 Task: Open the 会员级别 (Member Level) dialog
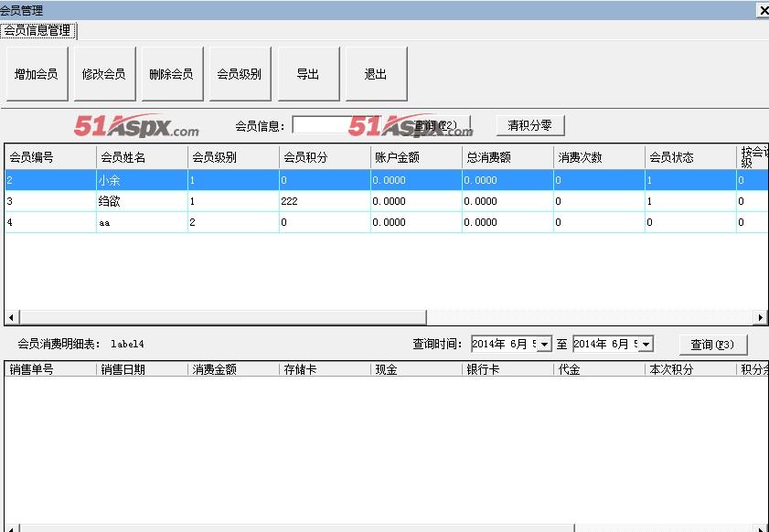click(x=240, y=74)
